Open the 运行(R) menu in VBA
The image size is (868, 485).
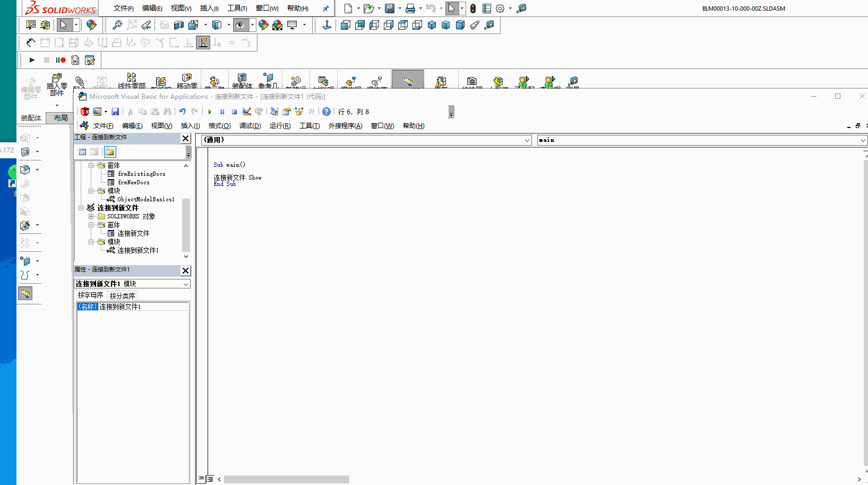pyautogui.click(x=280, y=126)
